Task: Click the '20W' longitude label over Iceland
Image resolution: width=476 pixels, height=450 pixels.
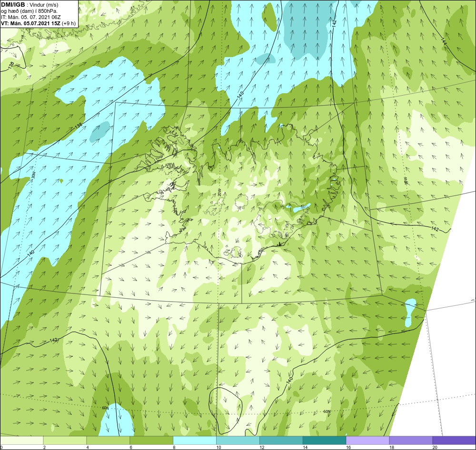Action: [x=219, y=193]
